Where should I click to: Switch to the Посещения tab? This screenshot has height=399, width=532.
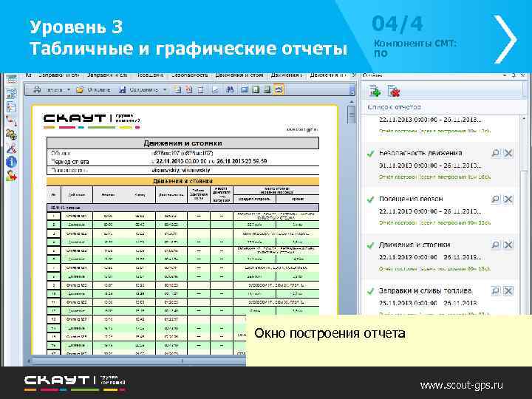point(150,75)
